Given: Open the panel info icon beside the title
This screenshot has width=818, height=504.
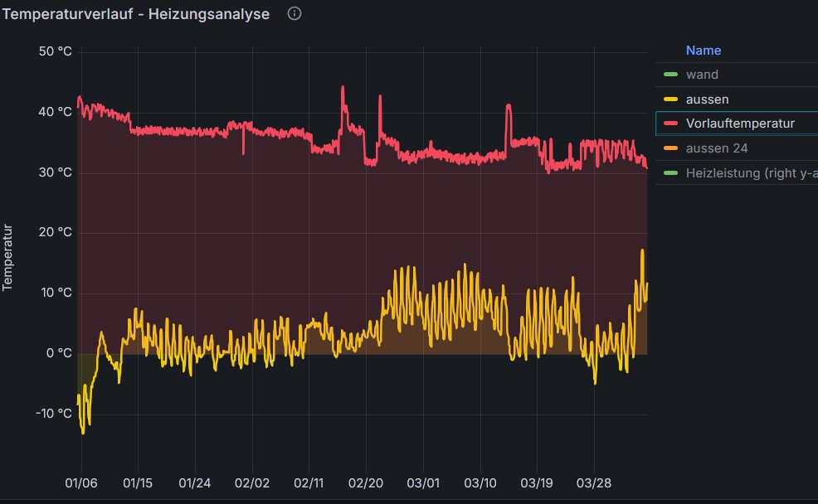Looking at the screenshot, I should point(295,13).
